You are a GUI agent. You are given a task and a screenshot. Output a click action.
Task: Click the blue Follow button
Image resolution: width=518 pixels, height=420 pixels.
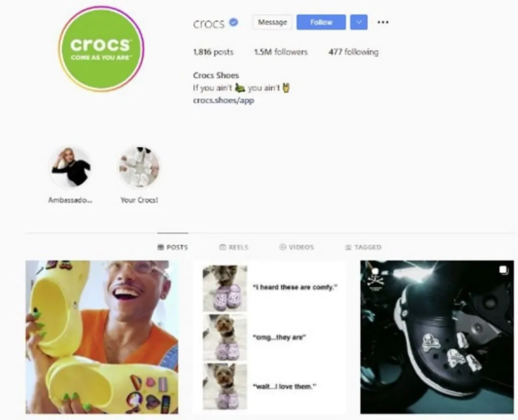pyautogui.click(x=321, y=22)
